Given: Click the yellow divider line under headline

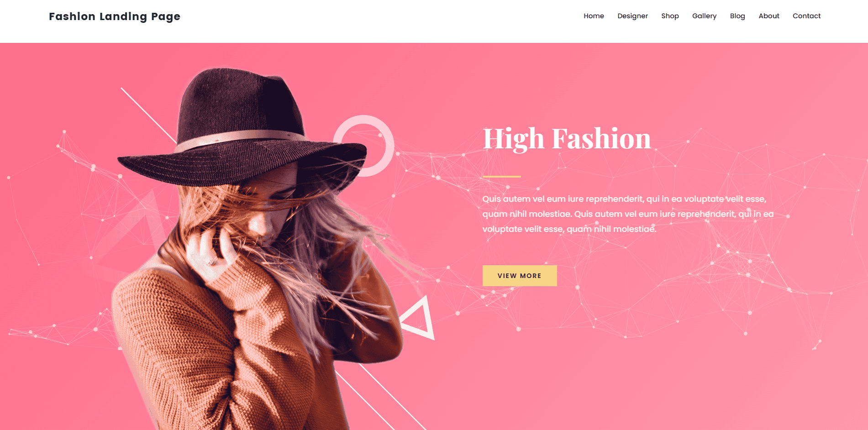Looking at the screenshot, I should [x=502, y=176].
